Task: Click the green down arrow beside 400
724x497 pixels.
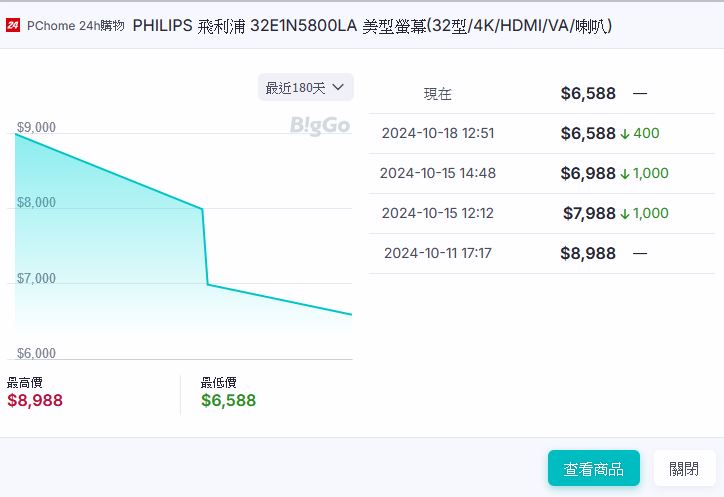Action: (x=624, y=133)
